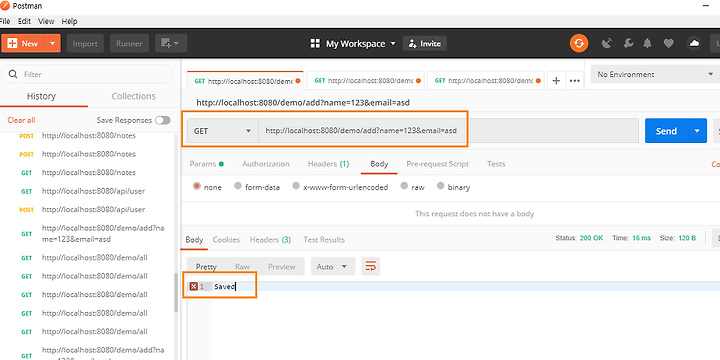Open the Help menu
Image resolution: width=720 pixels, height=360 pixels.
(x=69, y=21)
